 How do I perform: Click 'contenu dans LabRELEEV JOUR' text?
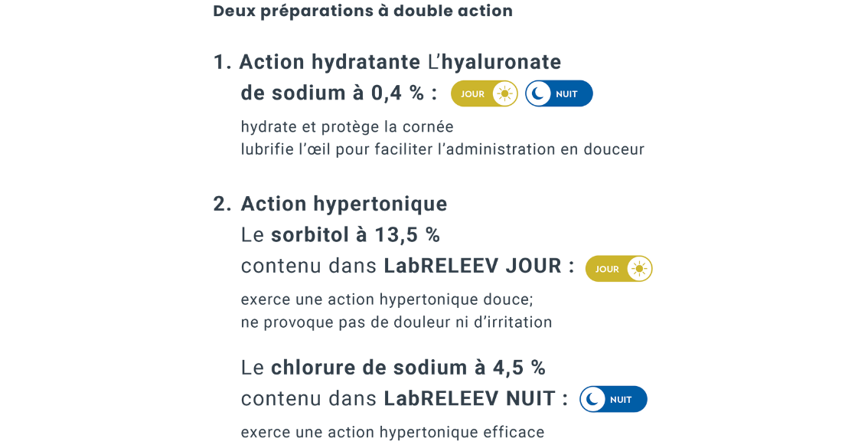click(x=407, y=266)
